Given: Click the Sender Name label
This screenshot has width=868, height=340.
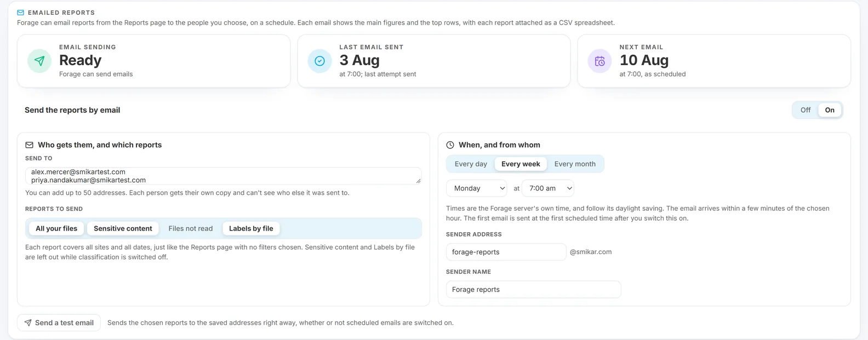Looking at the screenshot, I should point(469,272).
